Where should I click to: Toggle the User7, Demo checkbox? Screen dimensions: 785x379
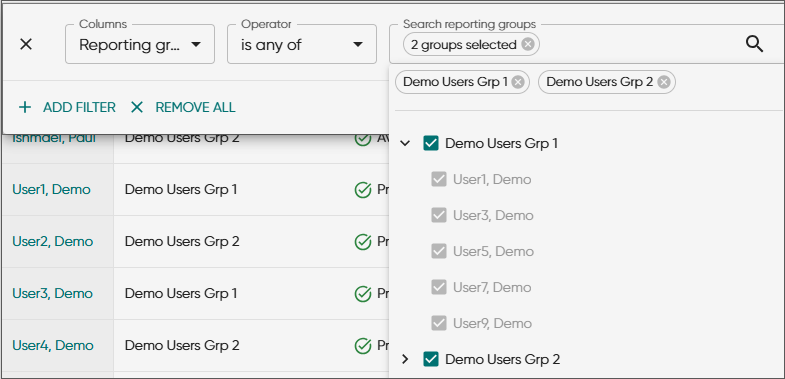click(x=439, y=287)
